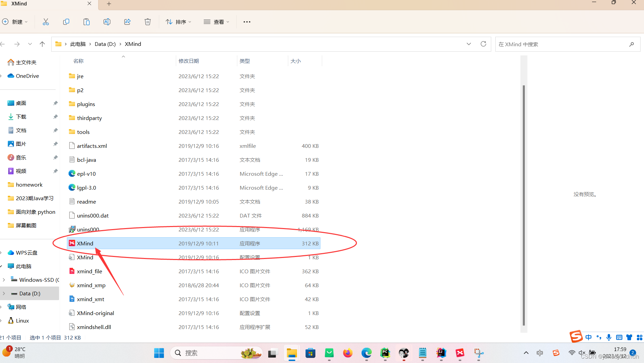The image size is (644, 363).
Task: Click 此电脑 in breadcrumb path
Action: click(78, 44)
